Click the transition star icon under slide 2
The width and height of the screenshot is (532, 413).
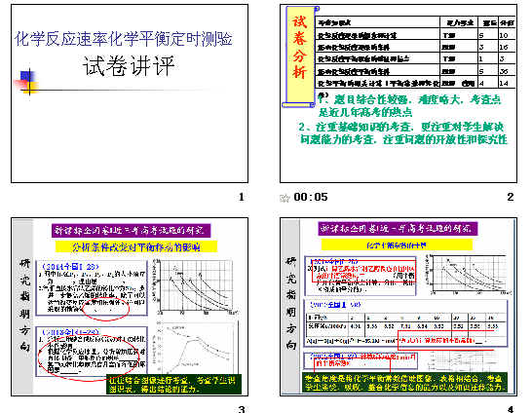click(285, 198)
